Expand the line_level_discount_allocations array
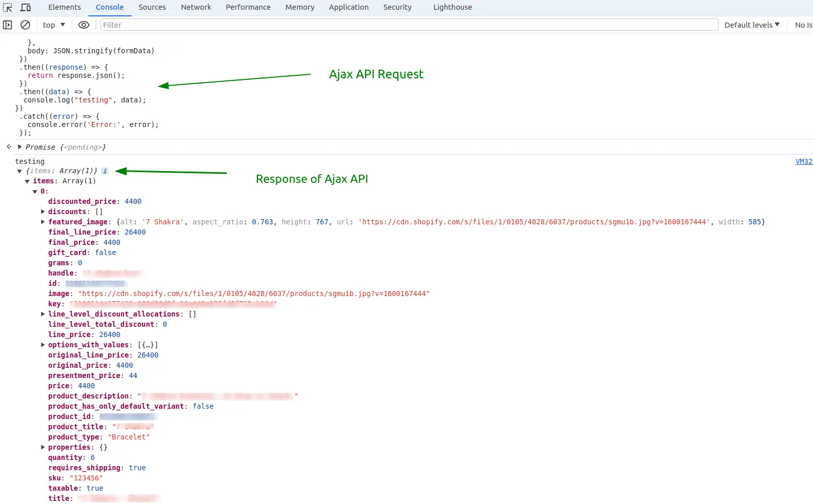This screenshot has height=504, width=813. pyautogui.click(x=43, y=314)
